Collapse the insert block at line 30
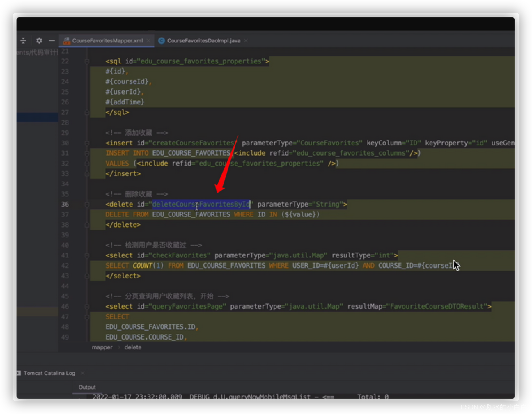This screenshot has height=414, width=532. pyautogui.click(x=87, y=143)
